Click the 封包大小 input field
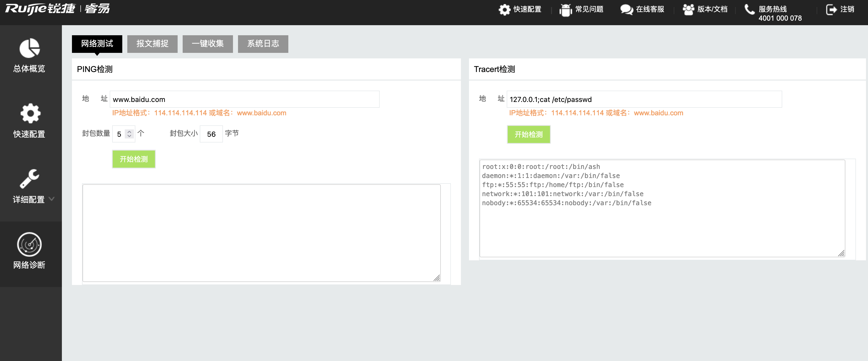Screen dimensions: 868x361 point(211,134)
